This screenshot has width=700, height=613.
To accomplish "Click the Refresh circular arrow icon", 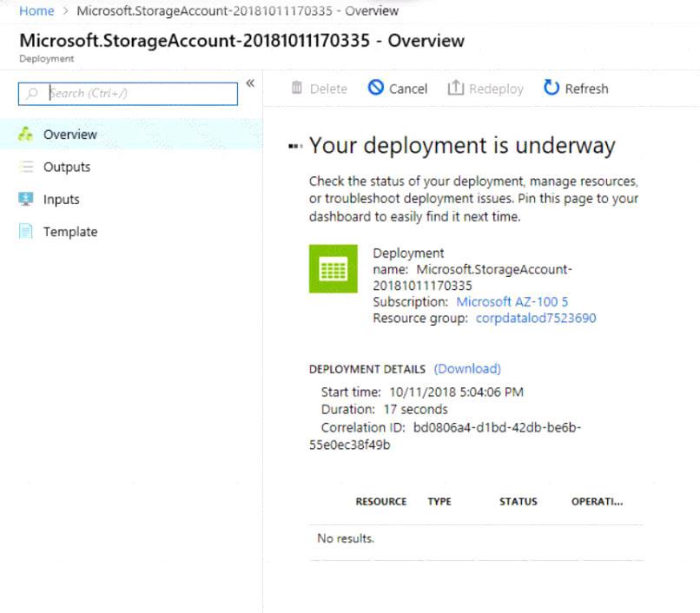I will 551,88.
